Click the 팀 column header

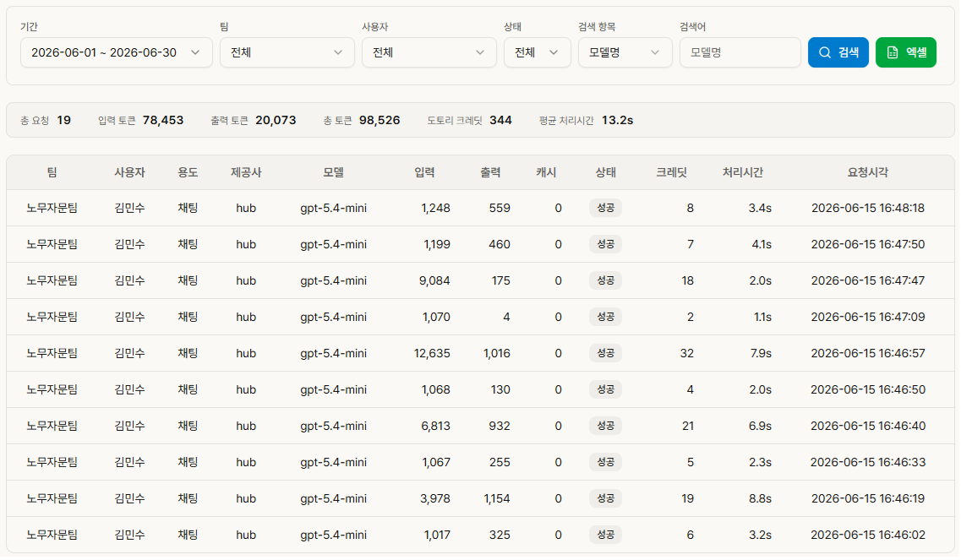(x=52, y=173)
